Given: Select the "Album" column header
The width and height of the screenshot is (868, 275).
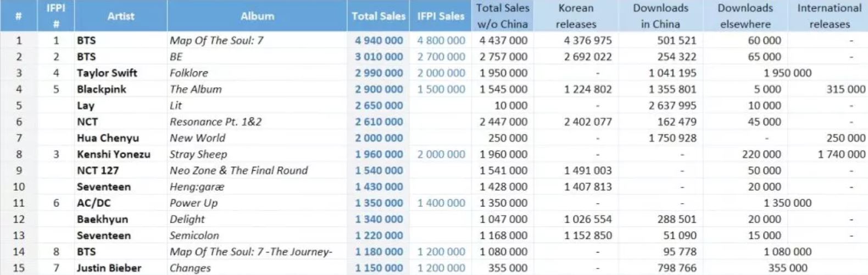Looking at the screenshot, I should click(x=257, y=16).
